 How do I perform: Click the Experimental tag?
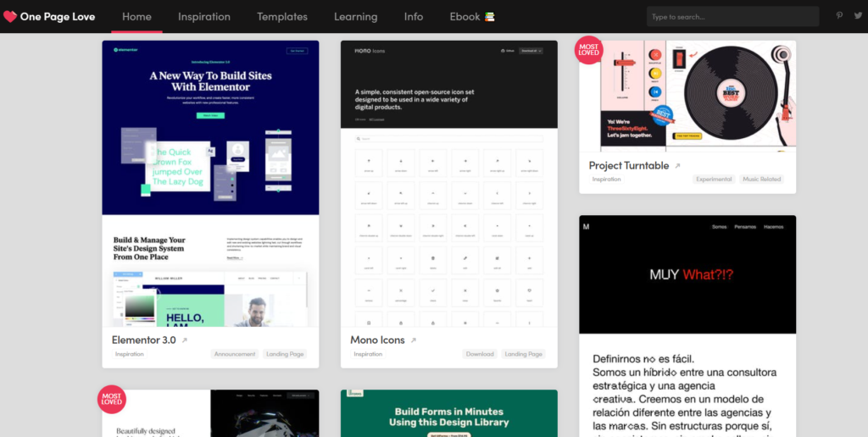(x=714, y=180)
